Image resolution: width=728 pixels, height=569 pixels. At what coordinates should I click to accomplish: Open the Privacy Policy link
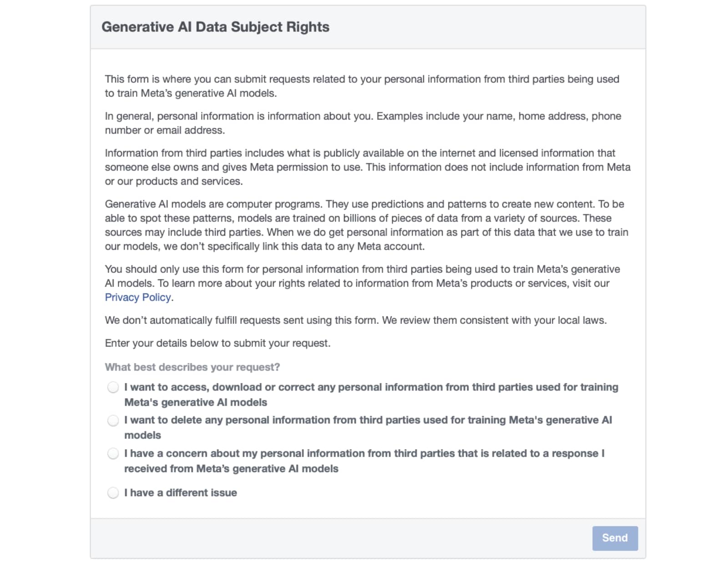pos(138,297)
